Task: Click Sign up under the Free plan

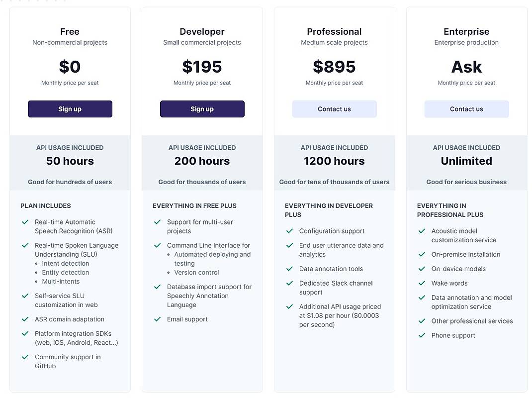Action: point(70,109)
